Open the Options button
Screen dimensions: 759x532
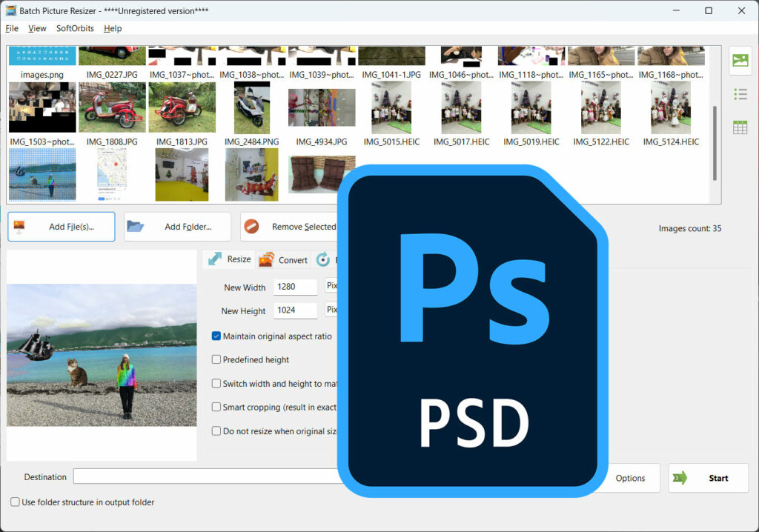(630, 478)
